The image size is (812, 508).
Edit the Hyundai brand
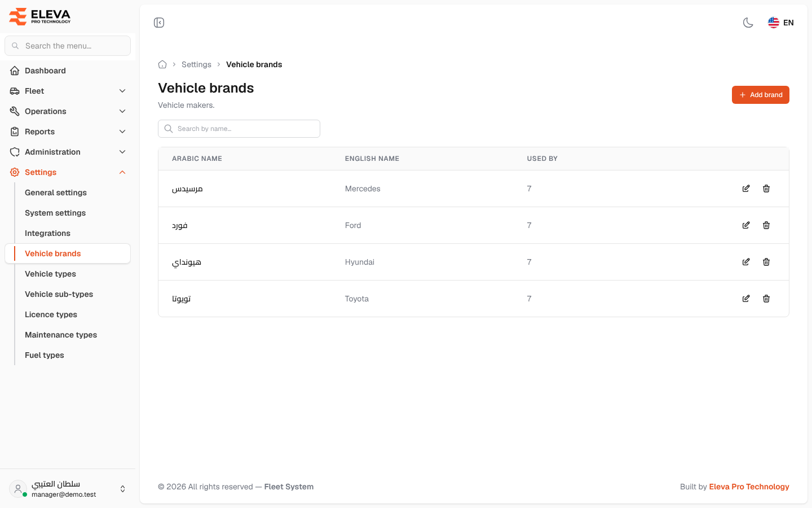point(746,262)
